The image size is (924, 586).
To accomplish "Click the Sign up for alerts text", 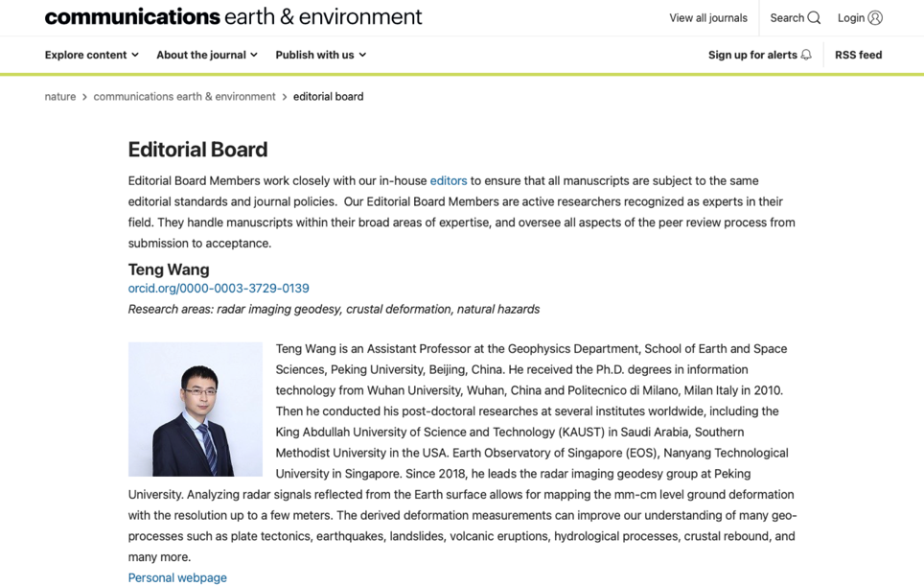I will [x=752, y=56].
